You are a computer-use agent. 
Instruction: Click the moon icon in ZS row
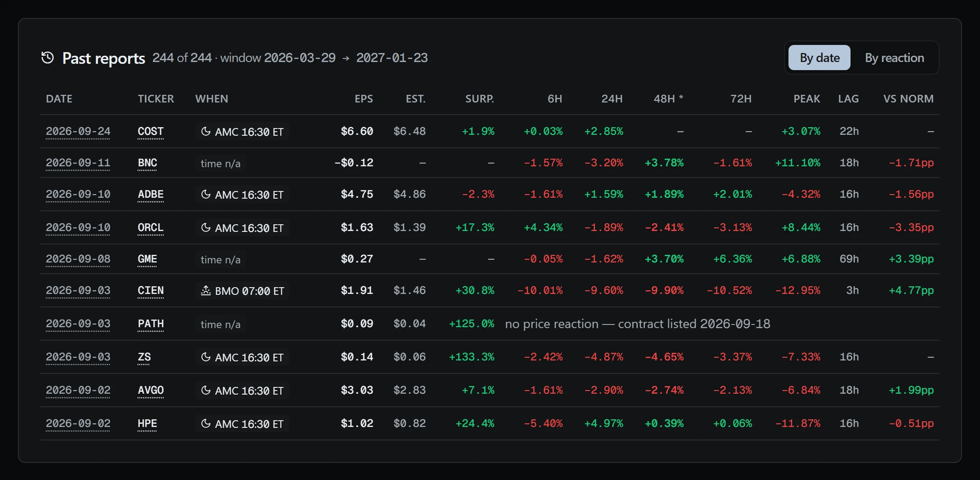pos(206,357)
